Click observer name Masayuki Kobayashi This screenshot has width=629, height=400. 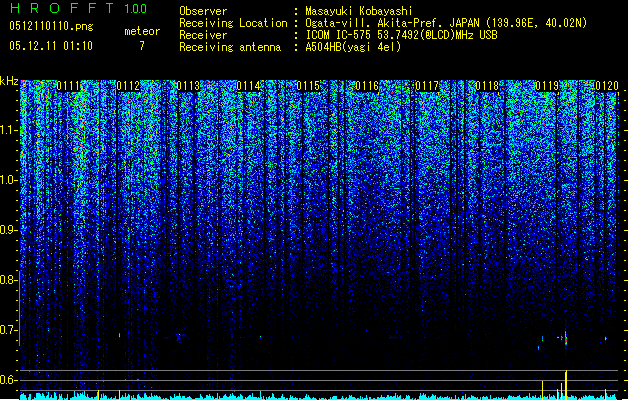[x=359, y=11]
